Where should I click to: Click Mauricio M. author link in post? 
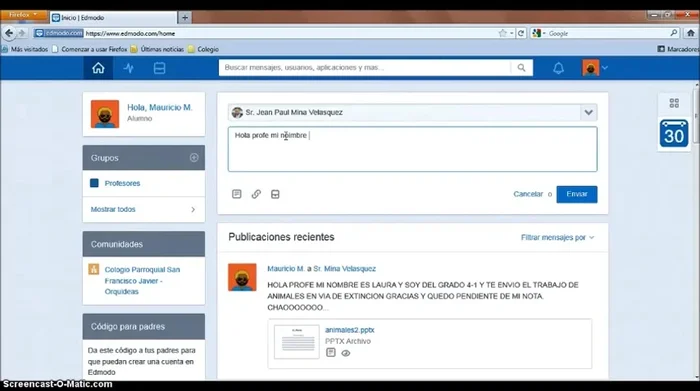pyautogui.click(x=286, y=269)
